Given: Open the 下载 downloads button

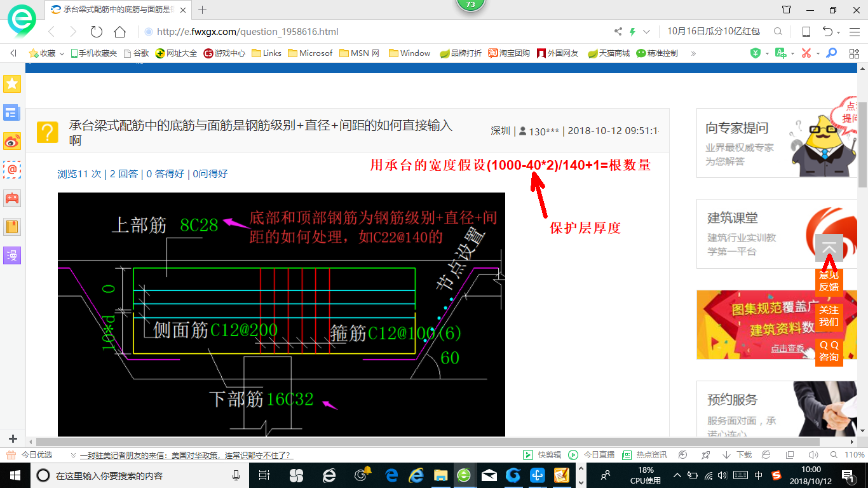Looking at the screenshot, I should (x=736, y=455).
